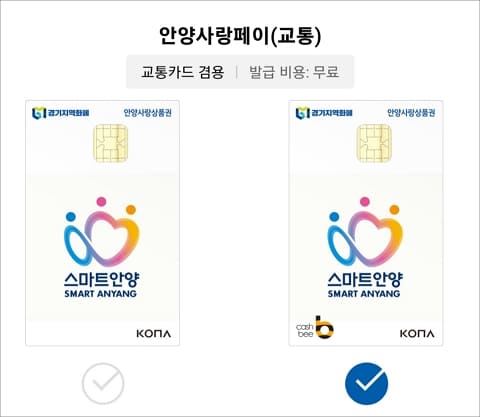Click heart infinity emblem on left card
The width and height of the screenshot is (480, 417).
point(102,232)
